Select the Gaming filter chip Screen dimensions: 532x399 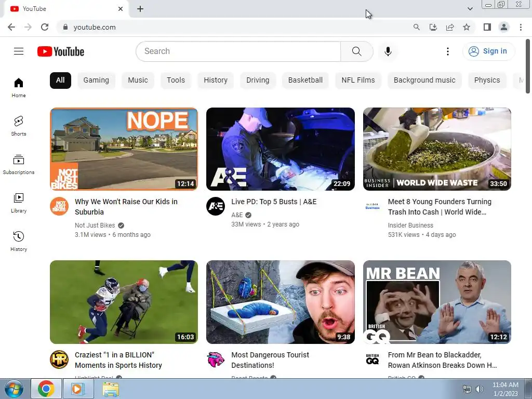point(96,81)
